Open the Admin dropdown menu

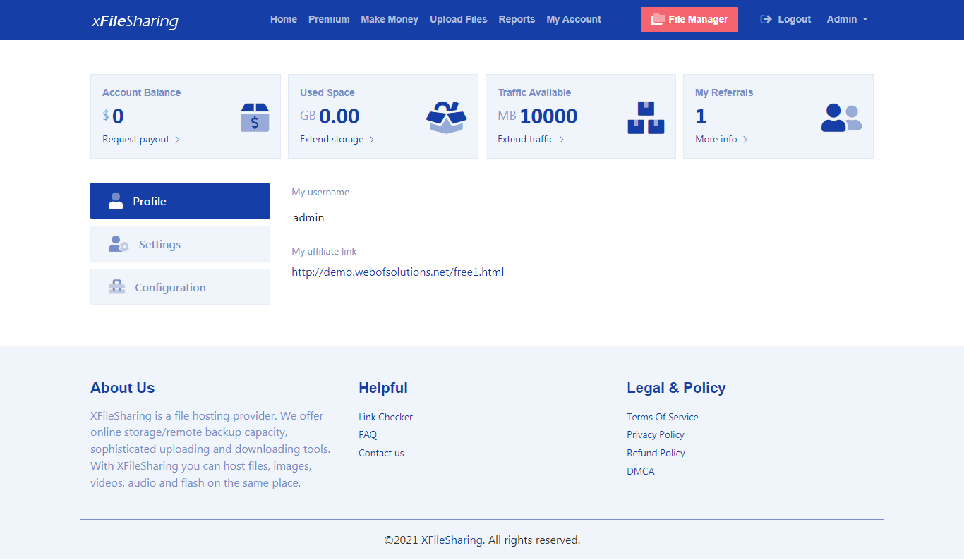tap(847, 20)
